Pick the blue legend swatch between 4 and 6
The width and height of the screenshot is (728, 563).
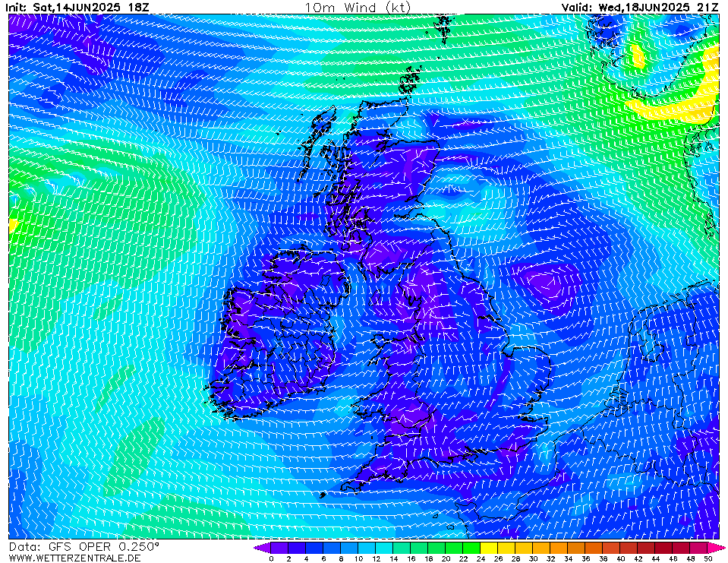tap(314, 548)
